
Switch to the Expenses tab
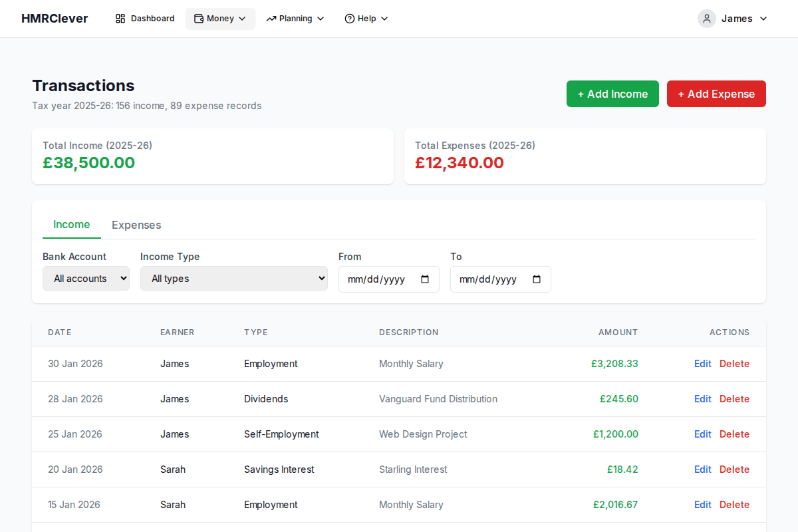tap(136, 225)
